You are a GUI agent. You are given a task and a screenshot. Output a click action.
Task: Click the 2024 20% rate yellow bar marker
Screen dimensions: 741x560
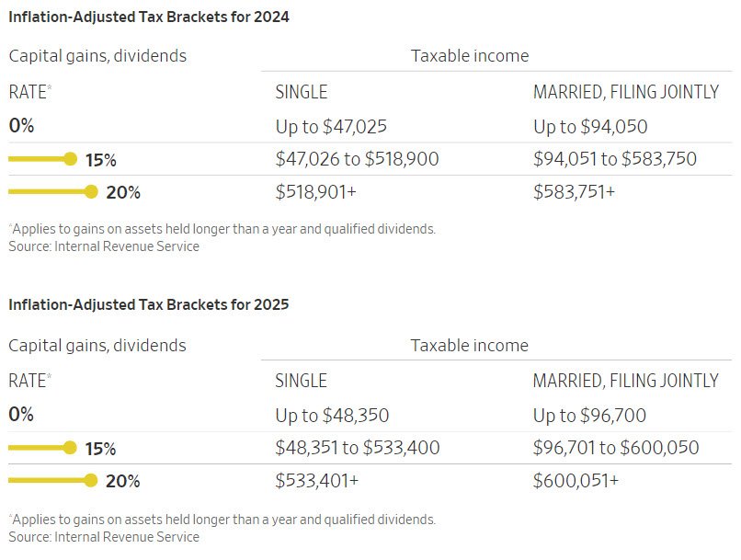[x=53, y=192]
